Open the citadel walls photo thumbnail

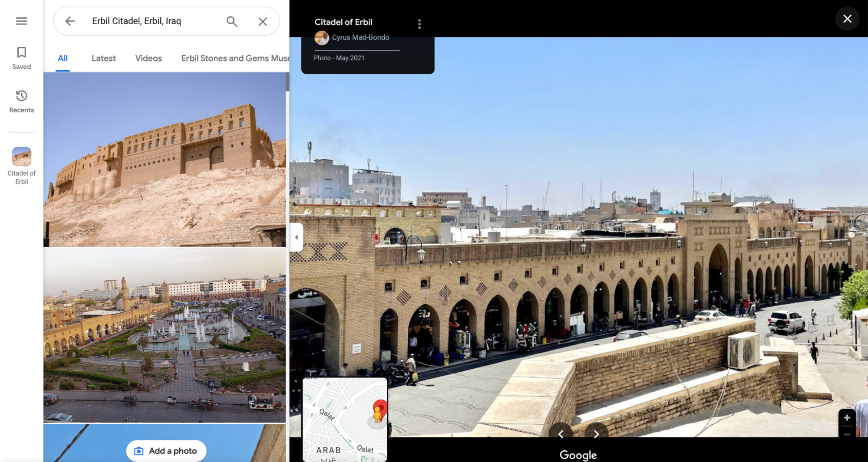pyautogui.click(x=164, y=159)
